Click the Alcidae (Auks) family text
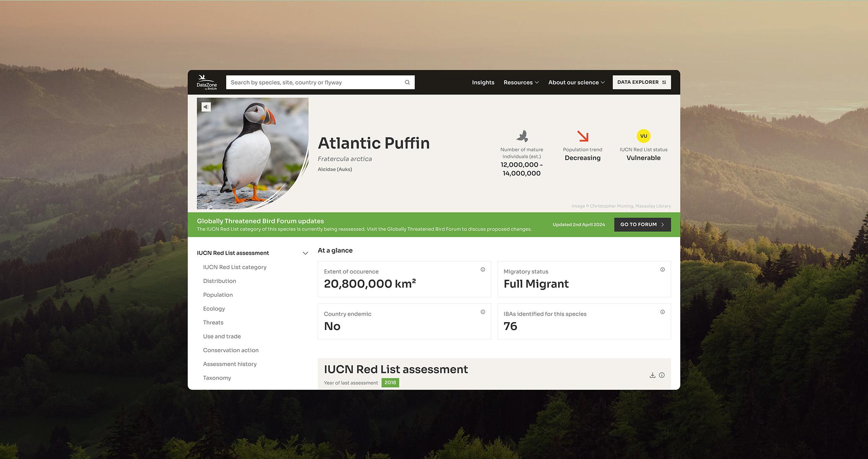 click(335, 169)
